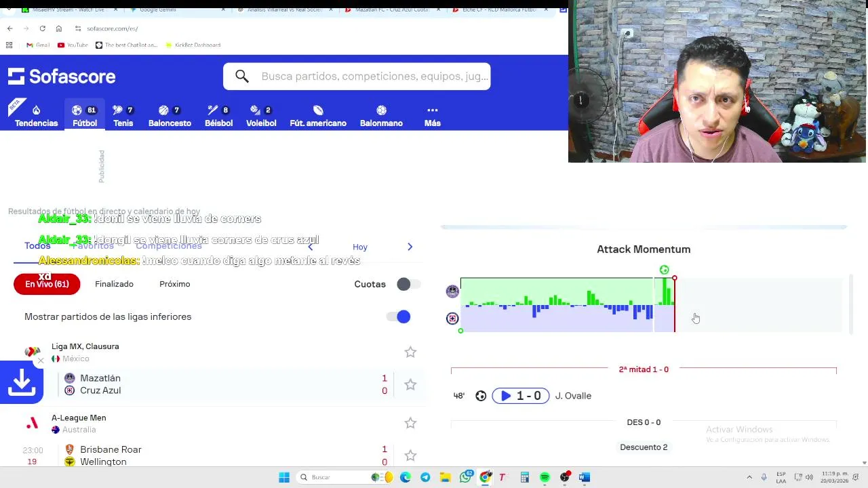Toggle the Cuotas odds switch

(408, 284)
